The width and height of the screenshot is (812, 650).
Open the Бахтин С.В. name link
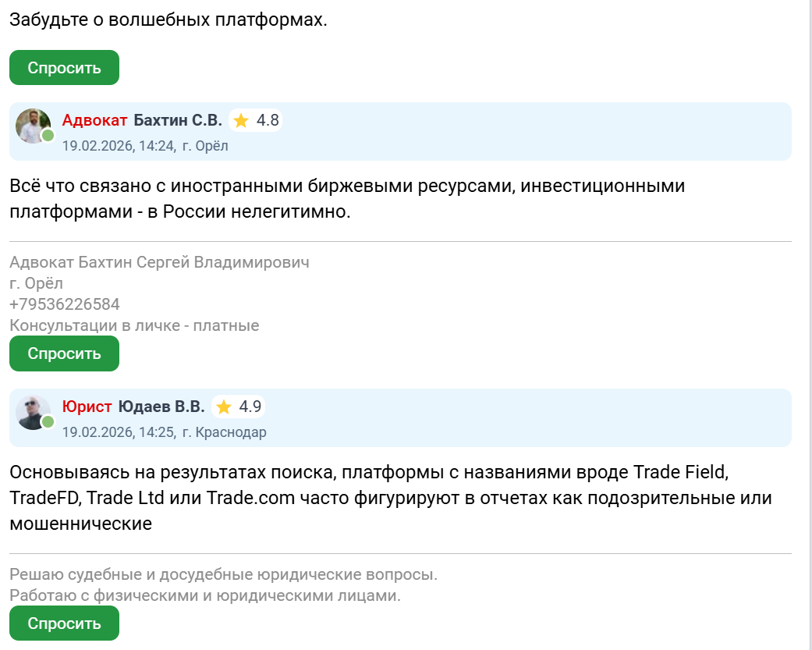(178, 120)
